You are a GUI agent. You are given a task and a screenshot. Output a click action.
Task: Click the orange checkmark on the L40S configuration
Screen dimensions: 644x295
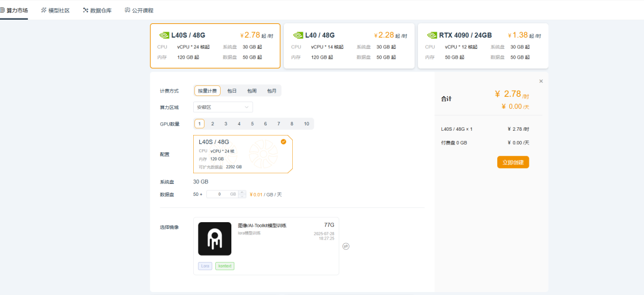283,142
